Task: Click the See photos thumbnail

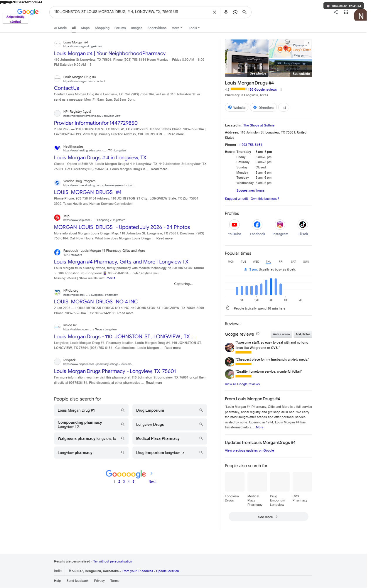Action: point(247,58)
